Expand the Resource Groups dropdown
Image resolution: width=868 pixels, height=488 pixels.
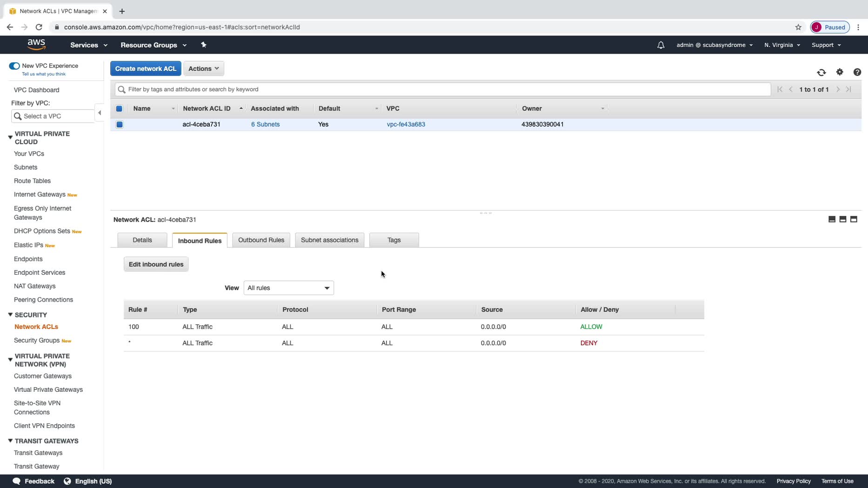(154, 45)
